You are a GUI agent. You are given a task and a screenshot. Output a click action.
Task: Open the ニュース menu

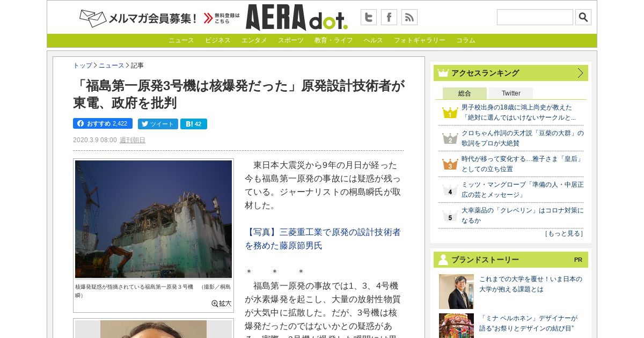coord(181,40)
